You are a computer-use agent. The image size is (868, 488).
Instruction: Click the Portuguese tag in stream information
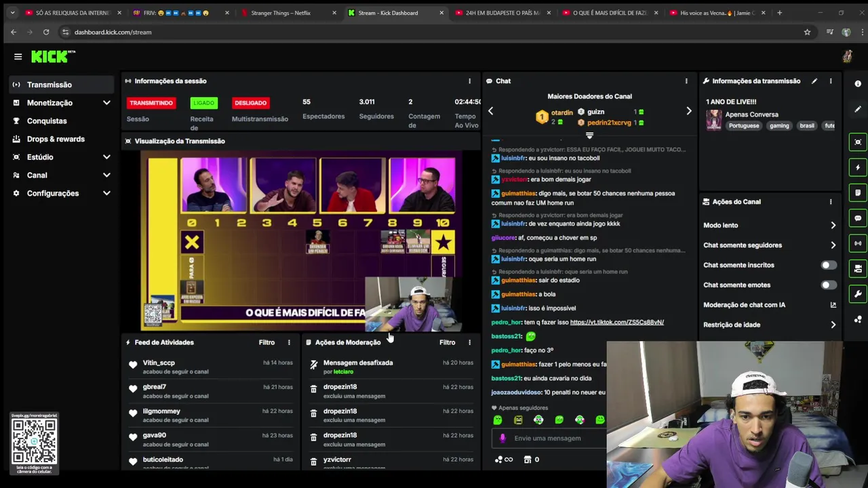[x=744, y=126]
